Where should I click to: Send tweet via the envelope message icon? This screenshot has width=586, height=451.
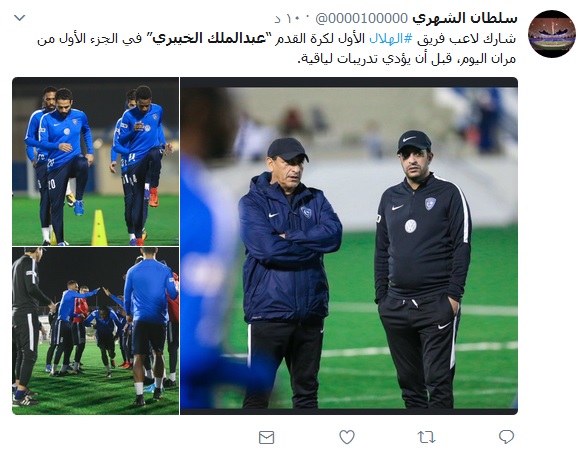click(x=266, y=437)
